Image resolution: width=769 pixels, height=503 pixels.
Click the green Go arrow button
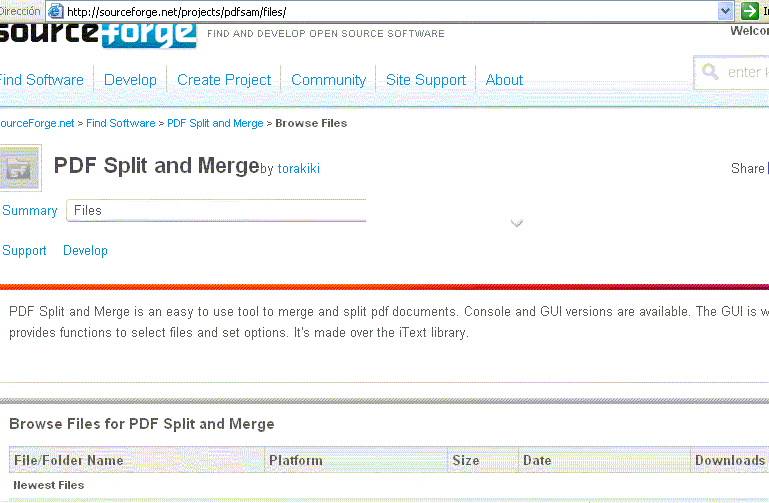pos(750,11)
